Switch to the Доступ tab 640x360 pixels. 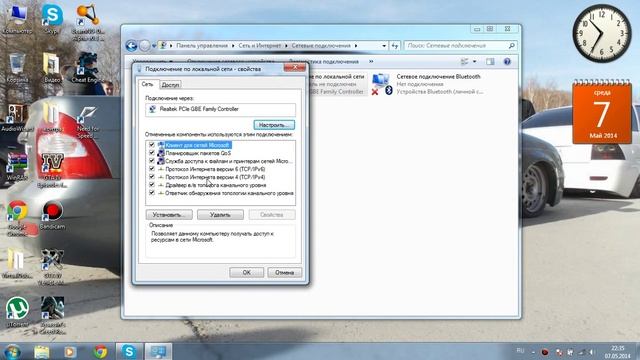pyautogui.click(x=170, y=85)
